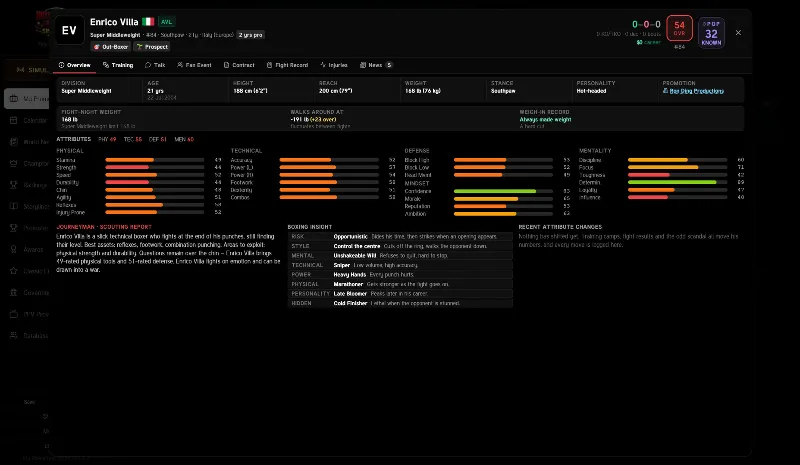The image size is (800, 465).
Task: Click the TEC 55 attribute summary
Action: point(133,139)
